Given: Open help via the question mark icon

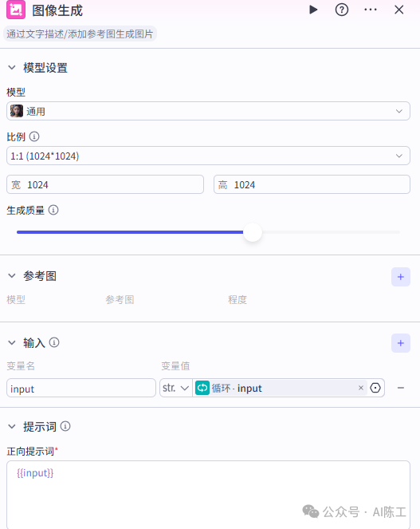Looking at the screenshot, I should (341, 10).
